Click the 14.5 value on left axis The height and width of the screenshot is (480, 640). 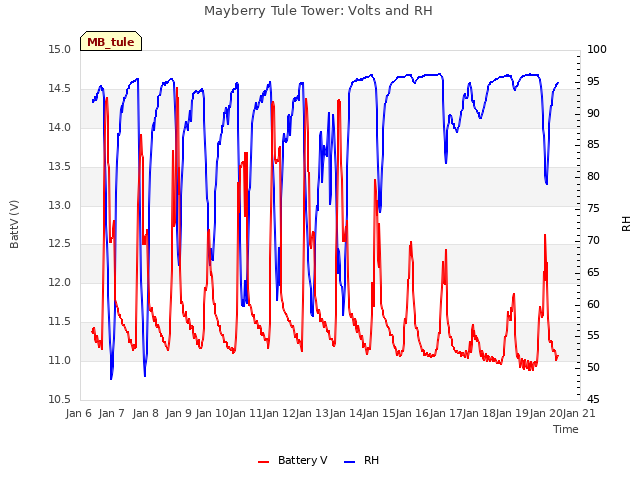[x=60, y=89]
